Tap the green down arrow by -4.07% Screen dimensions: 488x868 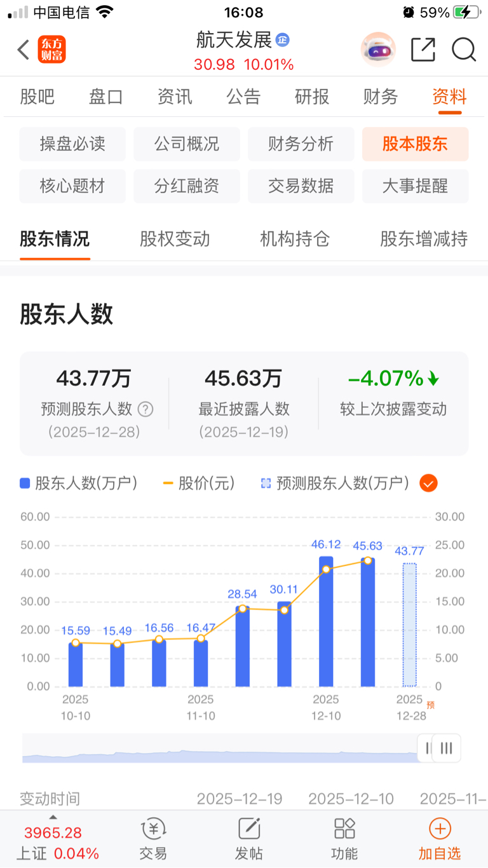pos(433,379)
